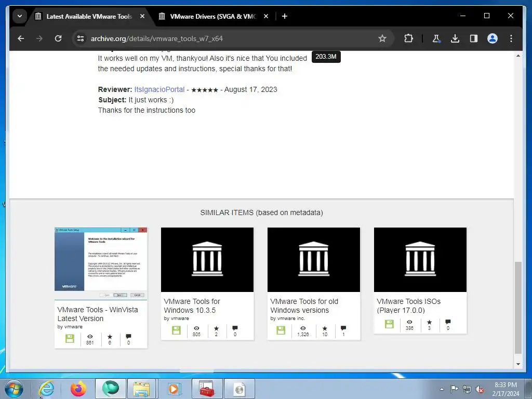Screen dimensions: 532x399
Task: Open Windows Explorer folder in taskbar
Action: click(x=141, y=389)
